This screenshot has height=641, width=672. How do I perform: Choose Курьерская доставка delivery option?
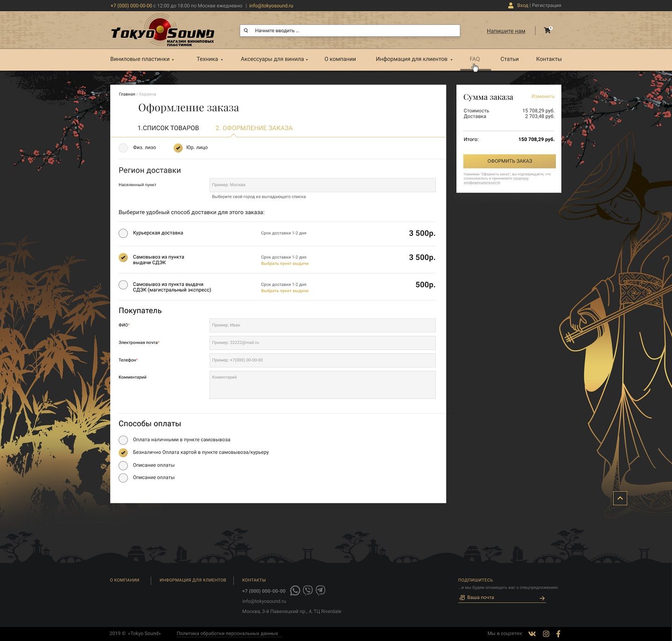123,233
